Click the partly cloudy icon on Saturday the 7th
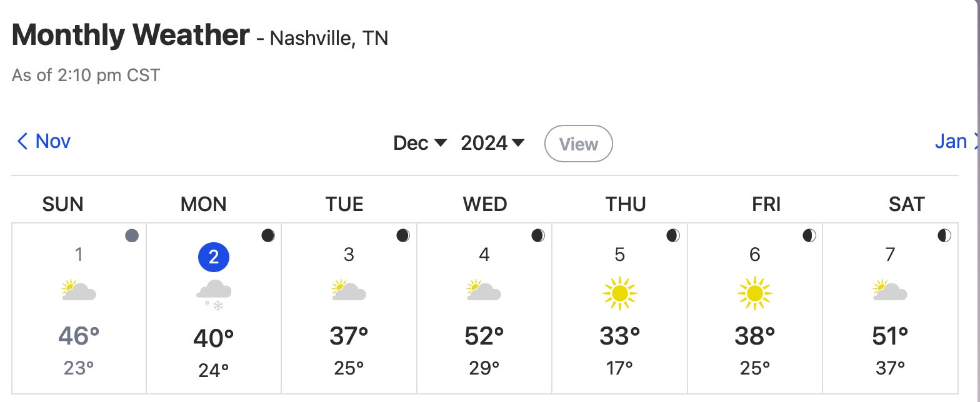 [890, 290]
